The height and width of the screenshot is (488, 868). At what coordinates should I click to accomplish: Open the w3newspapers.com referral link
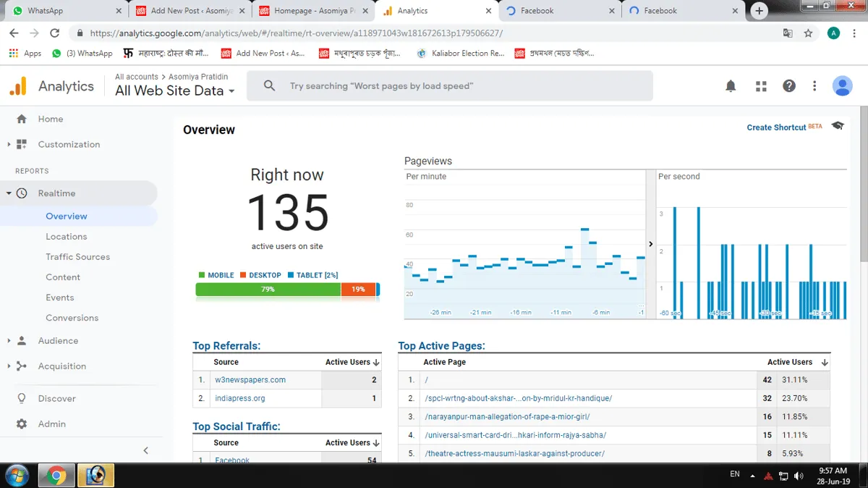point(250,379)
